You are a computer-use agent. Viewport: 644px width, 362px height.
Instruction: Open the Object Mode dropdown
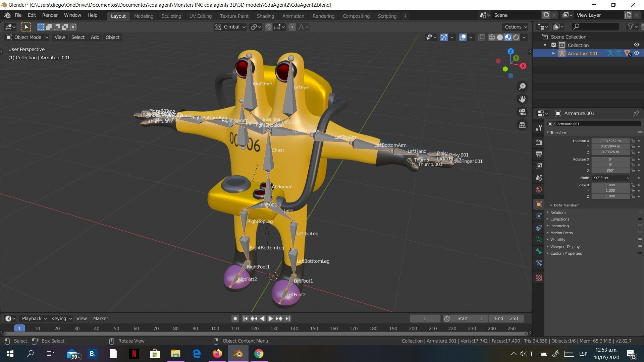click(x=28, y=37)
